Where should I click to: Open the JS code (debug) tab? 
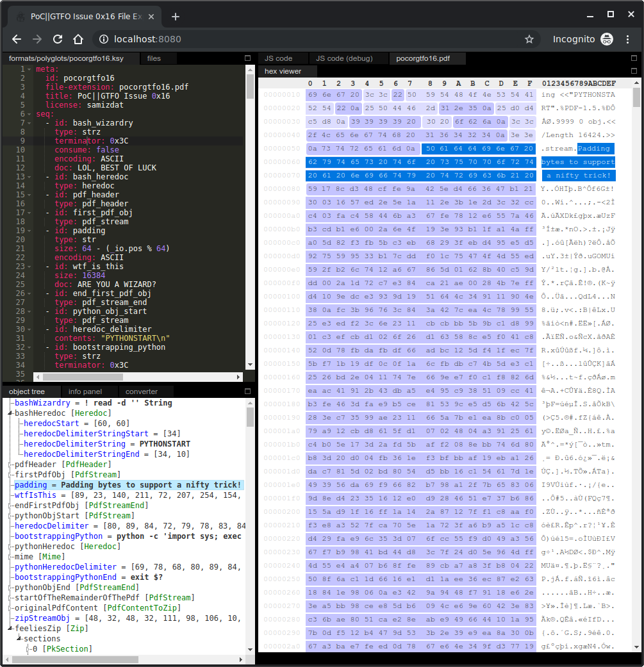coord(344,58)
